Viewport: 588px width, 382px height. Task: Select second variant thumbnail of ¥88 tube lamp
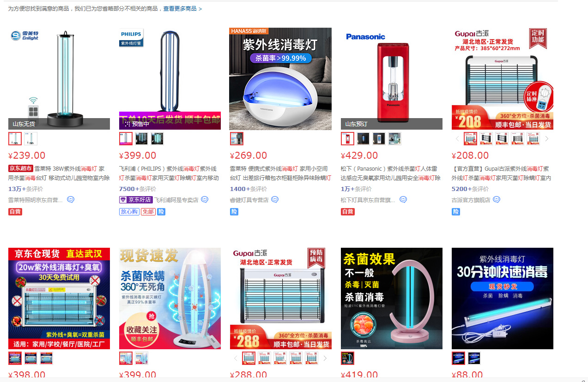[474, 358]
